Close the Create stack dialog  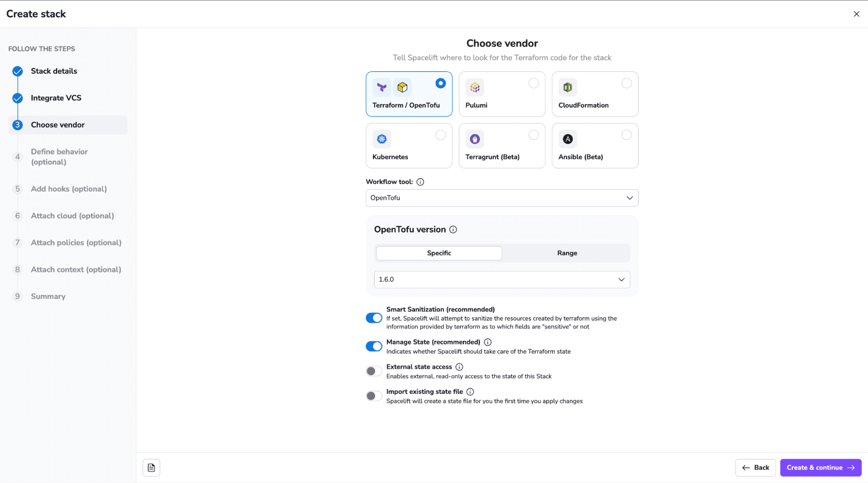[856, 14]
